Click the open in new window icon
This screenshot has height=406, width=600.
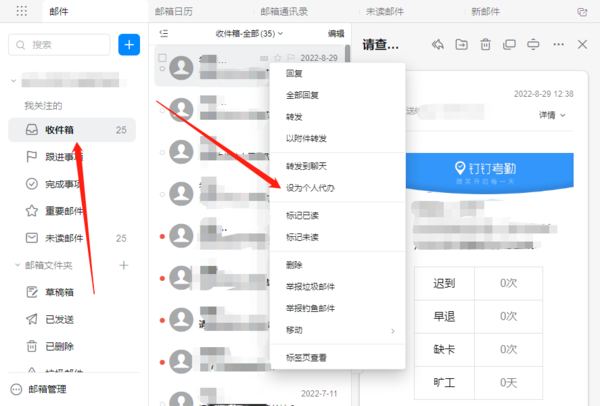coord(509,44)
